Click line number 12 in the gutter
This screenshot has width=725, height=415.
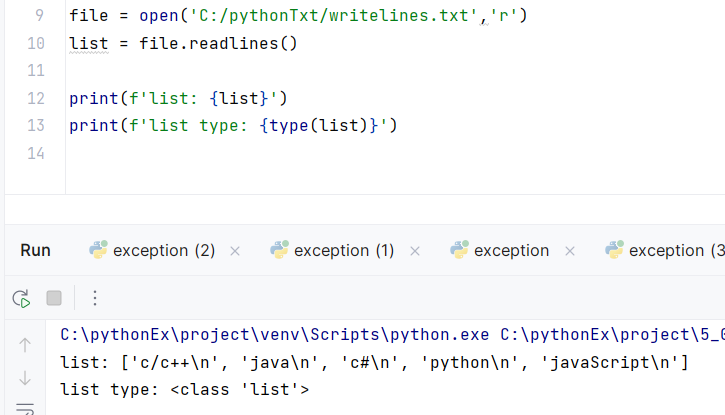click(x=36, y=98)
